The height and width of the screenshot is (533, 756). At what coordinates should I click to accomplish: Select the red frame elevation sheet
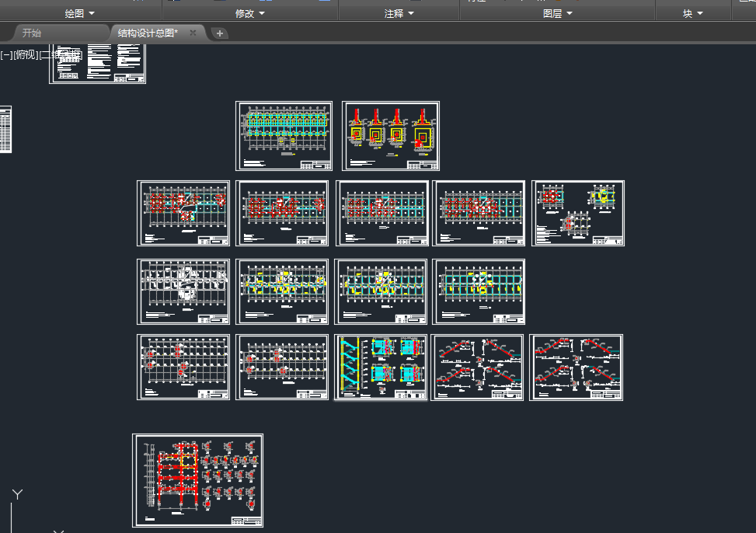click(x=197, y=480)
